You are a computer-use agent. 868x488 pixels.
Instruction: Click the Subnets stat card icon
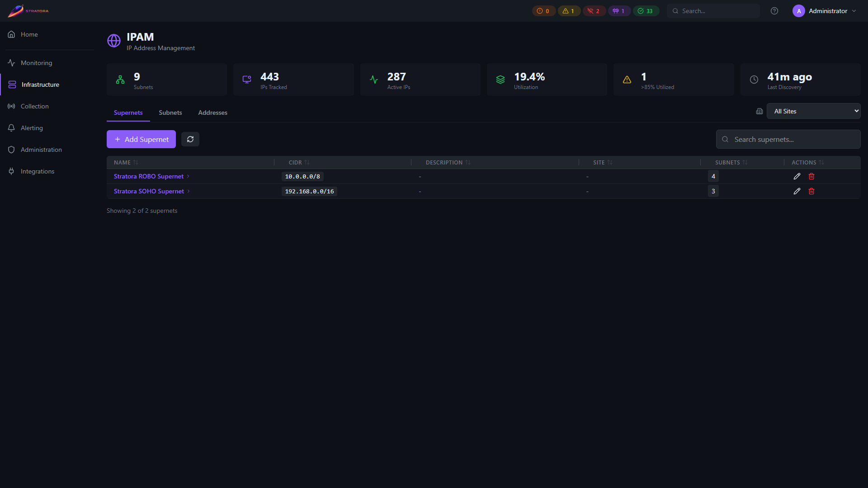coord(120,80)
